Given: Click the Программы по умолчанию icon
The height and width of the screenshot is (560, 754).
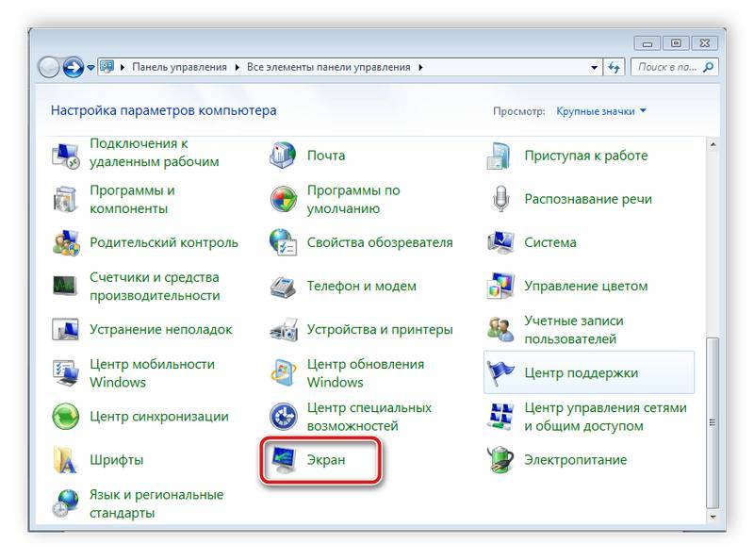Looking at the screenshot, I should click(x=283, y=199).
